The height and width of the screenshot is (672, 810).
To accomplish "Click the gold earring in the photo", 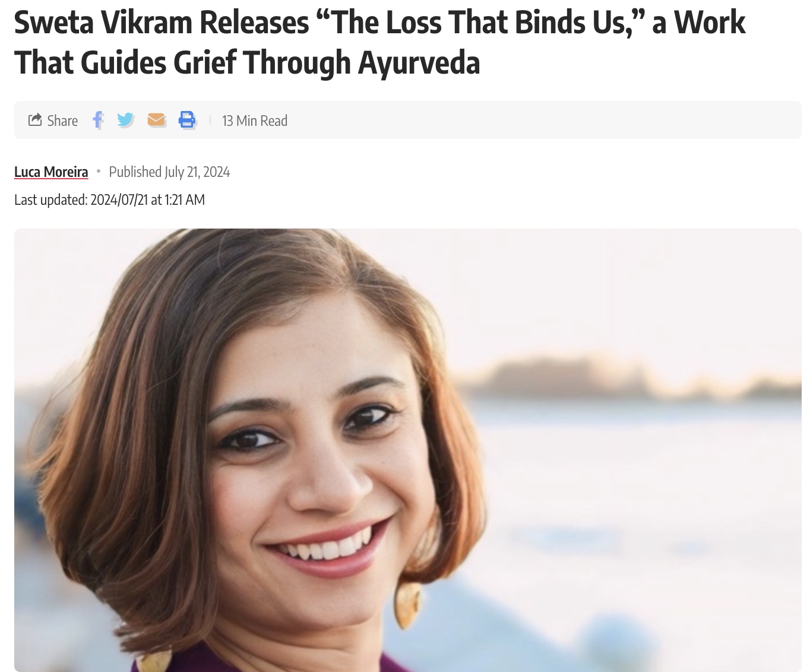I will coord(407,604).
